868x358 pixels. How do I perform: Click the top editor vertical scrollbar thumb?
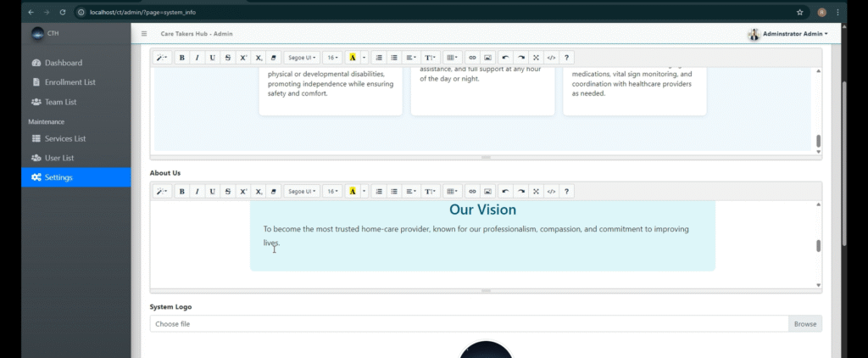tap(818, 141)
